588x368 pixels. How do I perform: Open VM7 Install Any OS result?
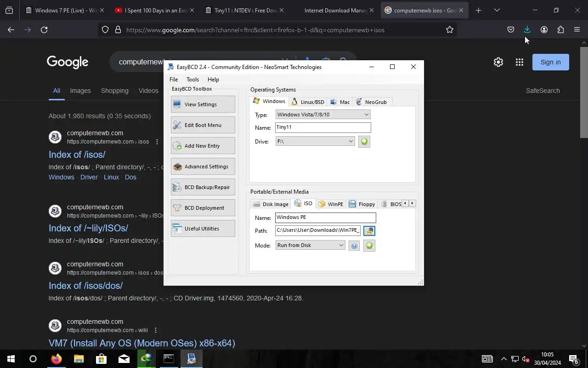(x=142, y=343)
